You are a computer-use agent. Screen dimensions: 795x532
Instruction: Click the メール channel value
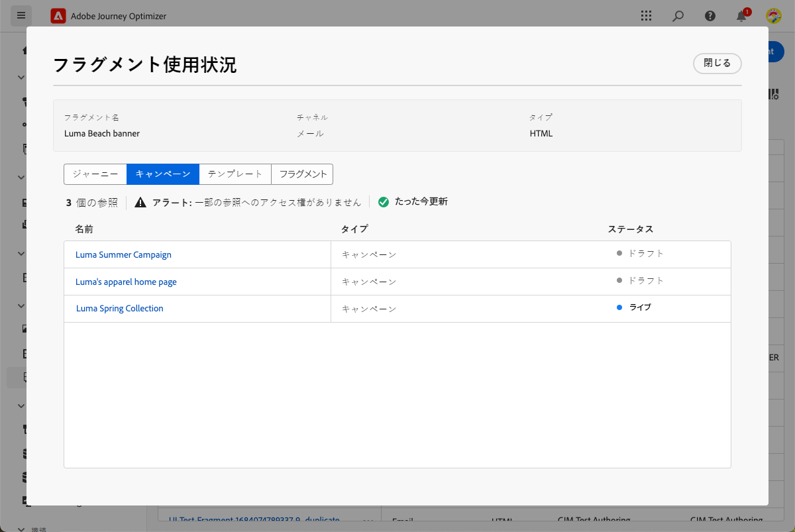[311, 133]
